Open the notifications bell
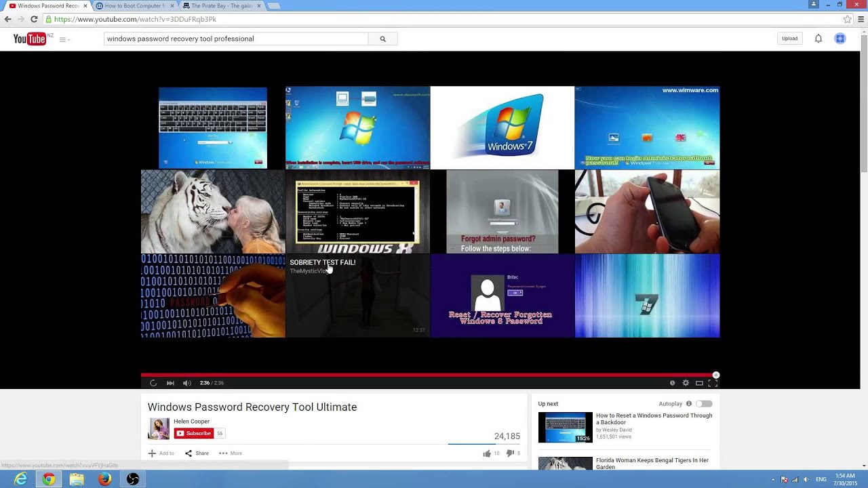The height and width of the screenshot is (488, 868). (x=818, y=39)
